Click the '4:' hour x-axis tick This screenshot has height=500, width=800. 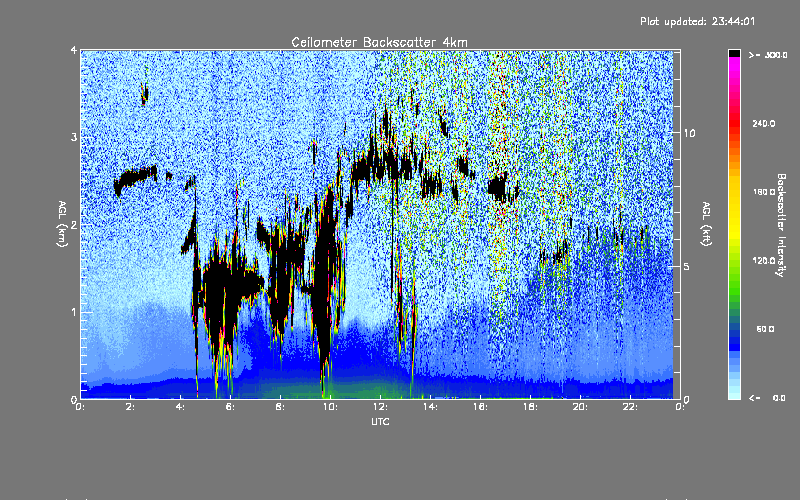(x=181, y=407)
